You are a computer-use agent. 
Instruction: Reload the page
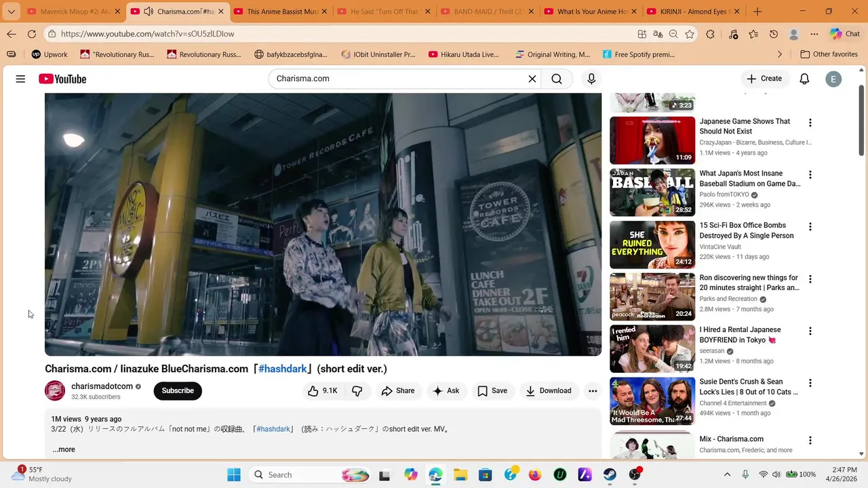click(x=32, y=34)
